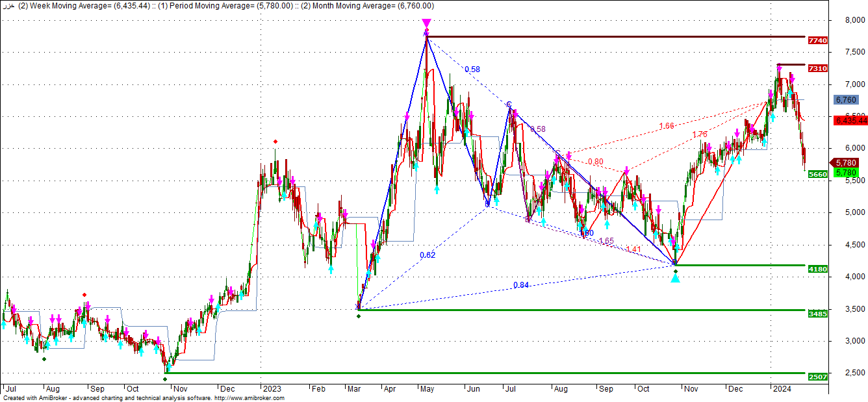Click the green 2507 support label
This screenshot has width=868, height=402.
817,377
